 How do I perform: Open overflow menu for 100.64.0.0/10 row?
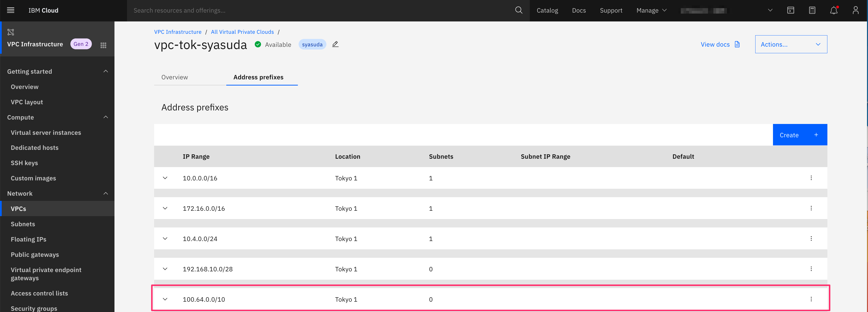click(x=811, y=299)
